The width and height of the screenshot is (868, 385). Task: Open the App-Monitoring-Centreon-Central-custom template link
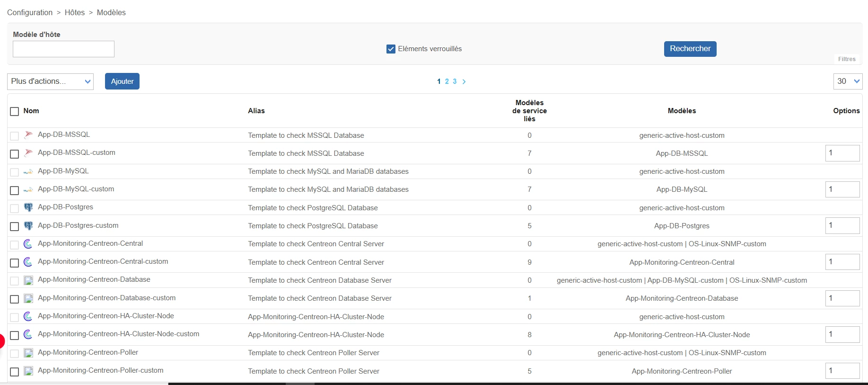[103, 261]
